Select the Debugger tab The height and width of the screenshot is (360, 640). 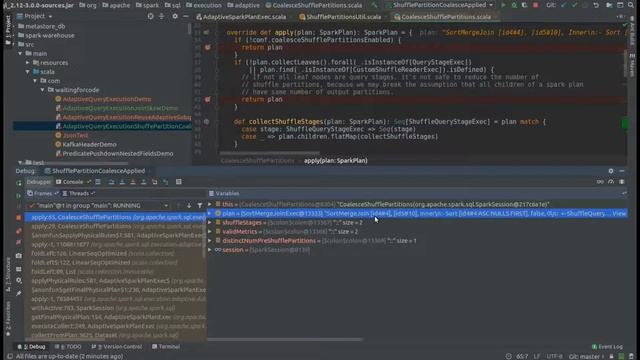click(39, 182)
